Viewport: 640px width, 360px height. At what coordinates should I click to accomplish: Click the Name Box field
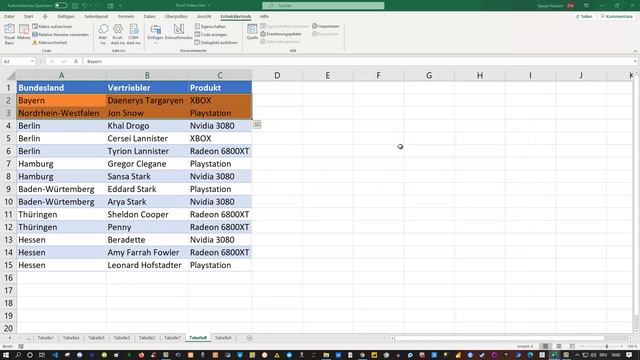point(16,61)
